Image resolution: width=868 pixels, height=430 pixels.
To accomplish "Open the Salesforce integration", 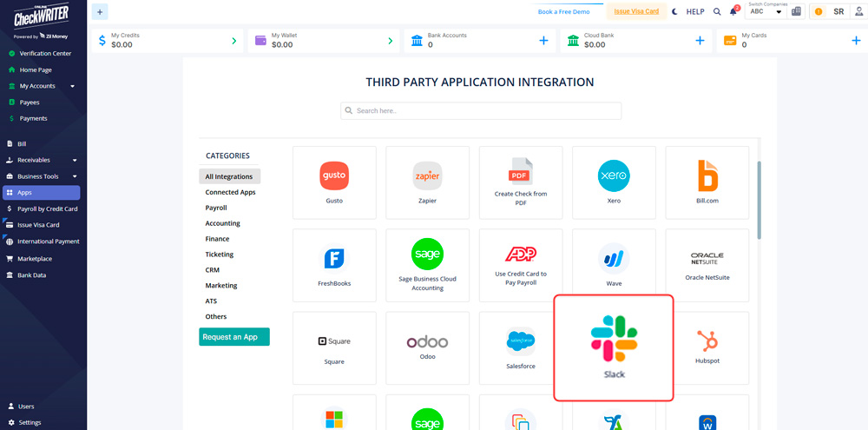I will (x=517, y=348).
